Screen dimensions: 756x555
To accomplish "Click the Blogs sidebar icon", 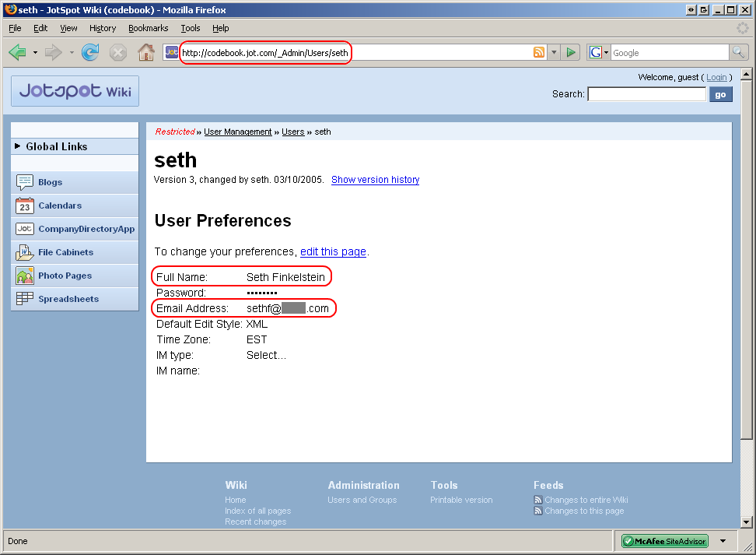I will tap(25, 182).
